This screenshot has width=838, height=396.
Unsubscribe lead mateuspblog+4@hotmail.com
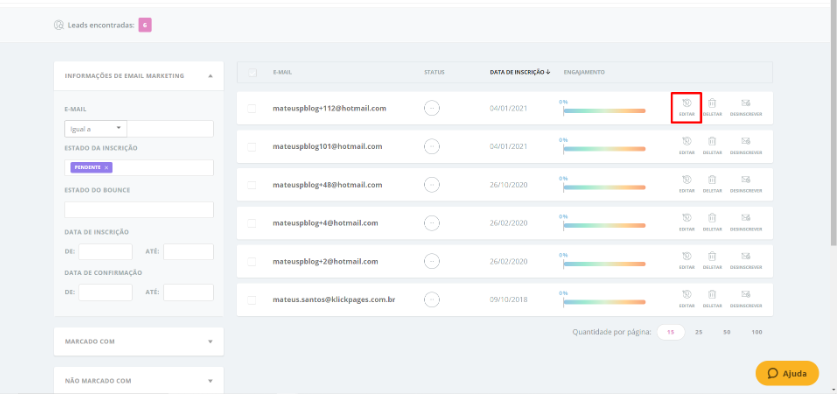pos(746,222)
